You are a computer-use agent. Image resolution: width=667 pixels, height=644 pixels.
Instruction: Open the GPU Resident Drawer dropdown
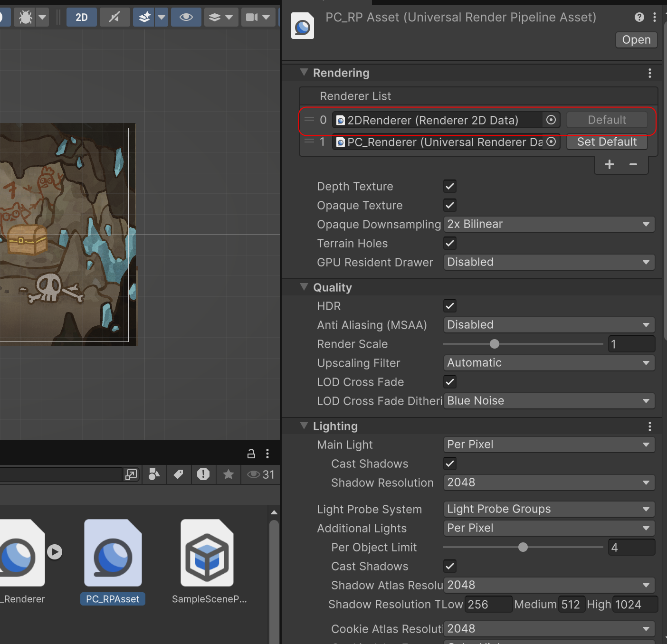tap(549, 262)
